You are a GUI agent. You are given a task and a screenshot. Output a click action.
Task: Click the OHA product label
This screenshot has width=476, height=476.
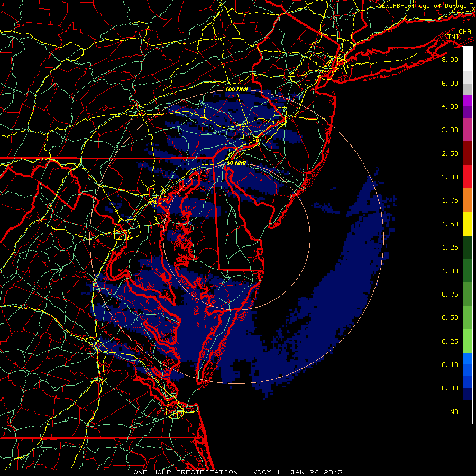(x=465, y=32)
